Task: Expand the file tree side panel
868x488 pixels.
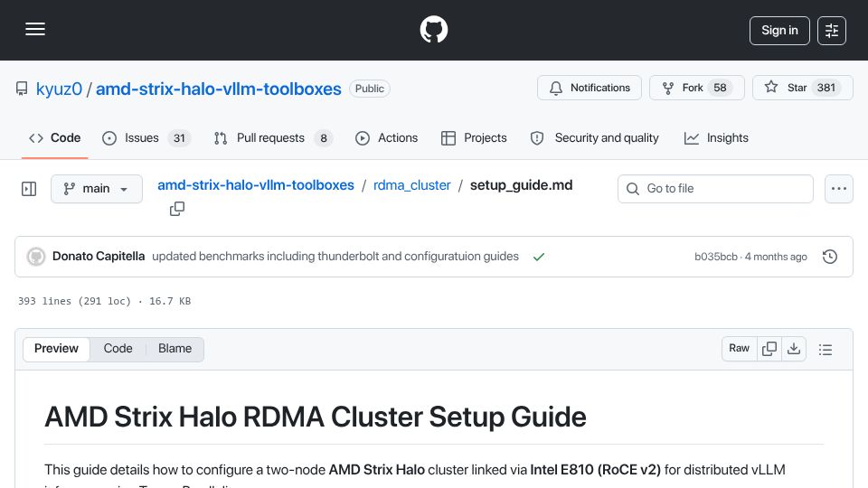Action: (x=29, y=189)
